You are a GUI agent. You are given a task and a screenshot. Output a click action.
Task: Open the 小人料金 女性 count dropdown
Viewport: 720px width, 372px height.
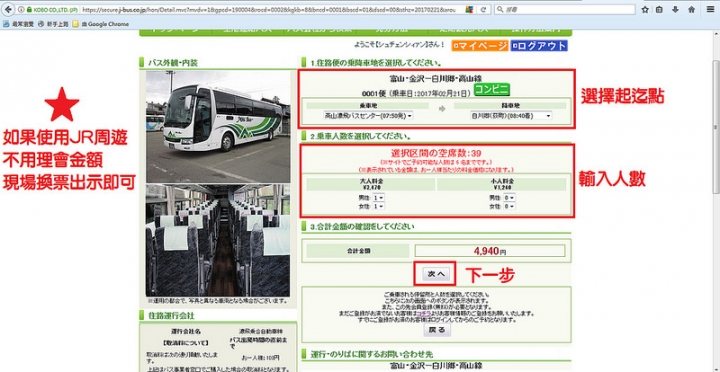[508, 207]
